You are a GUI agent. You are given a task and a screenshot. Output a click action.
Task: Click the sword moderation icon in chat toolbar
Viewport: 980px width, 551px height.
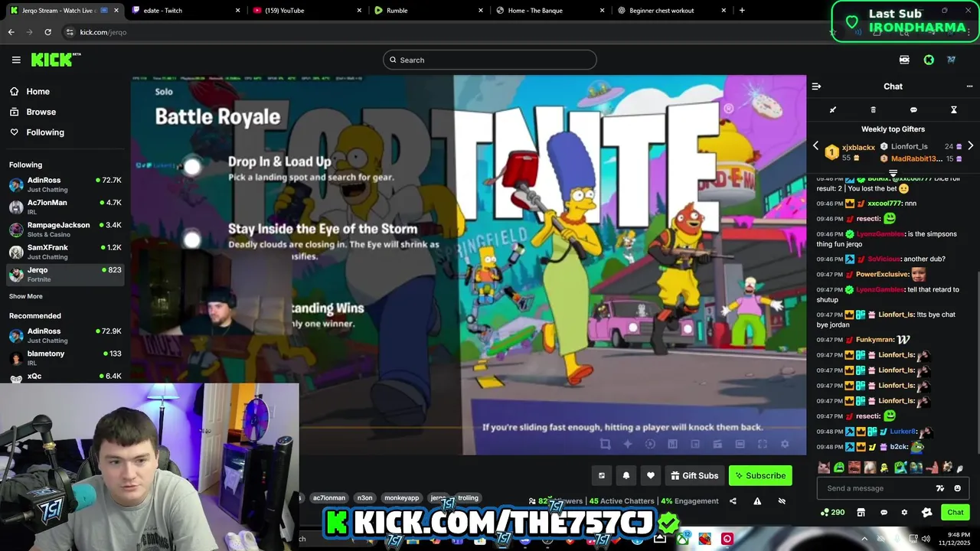pos(833,110)
